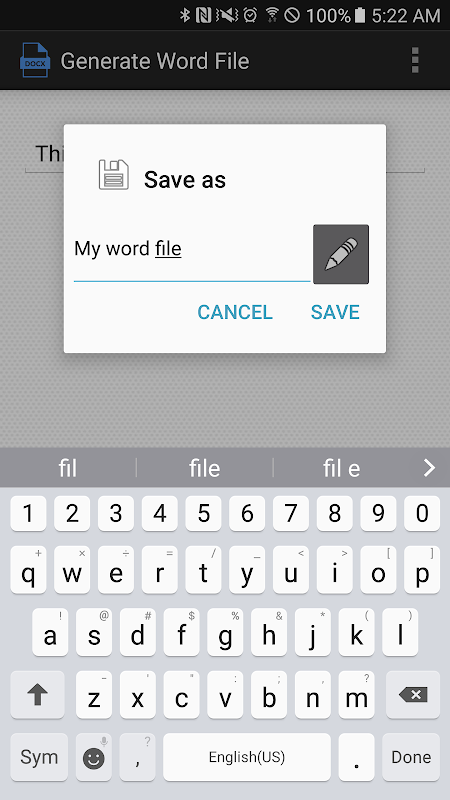This screenshot has height=800, width=450.
Task: Tap the English(US) space bar
Action: 247,757
